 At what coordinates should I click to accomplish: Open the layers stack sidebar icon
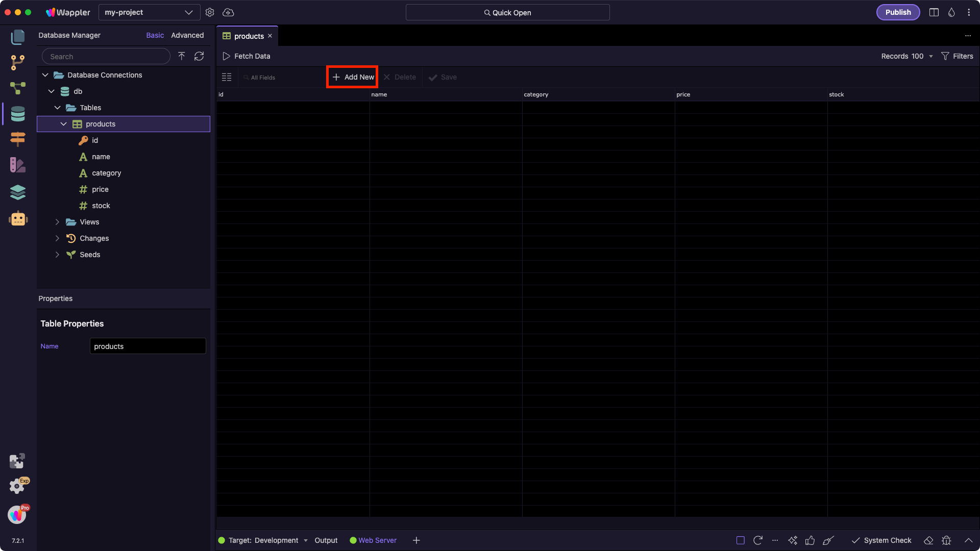click(18, 192)
